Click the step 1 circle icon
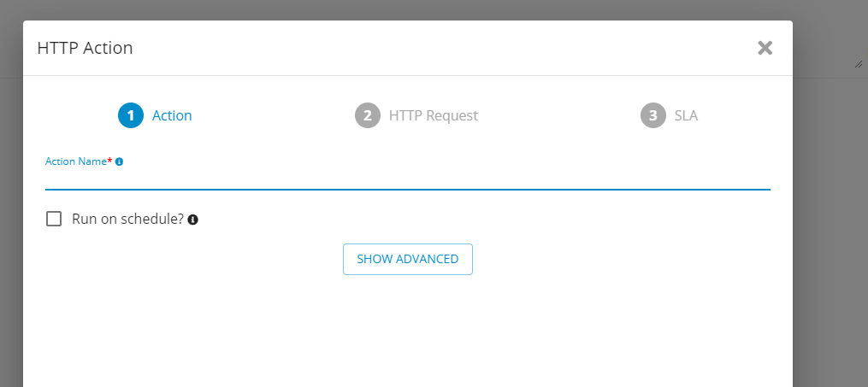Image resolution: width=868 pixels, height=387 pixels. pos(131,115)
